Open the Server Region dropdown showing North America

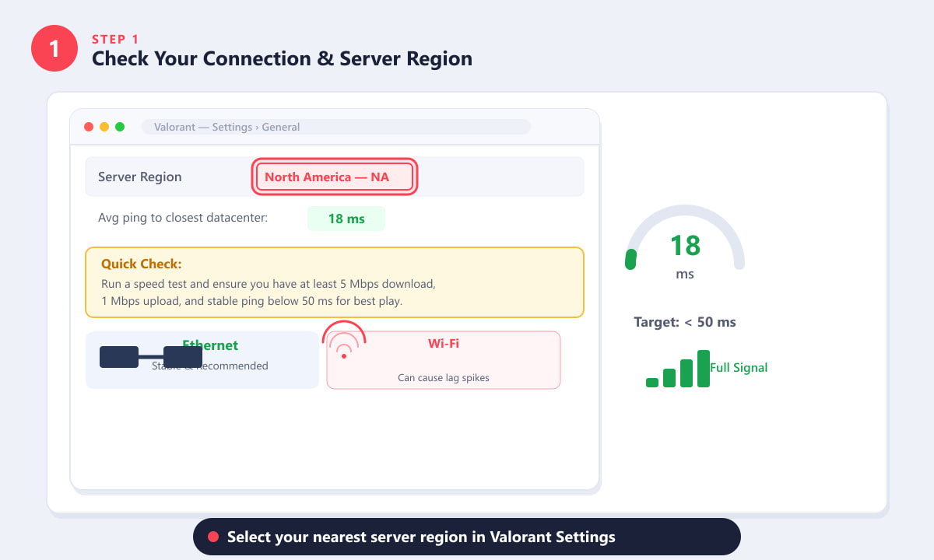coord(335,177)
